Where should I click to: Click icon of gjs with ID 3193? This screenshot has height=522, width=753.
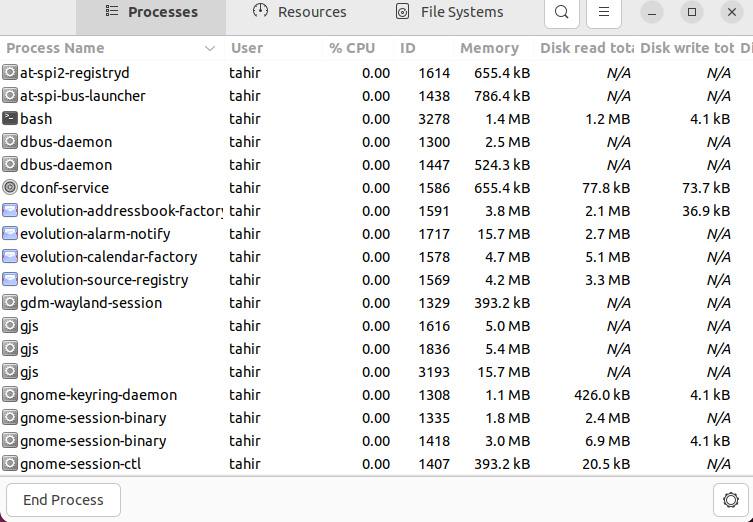10,372
